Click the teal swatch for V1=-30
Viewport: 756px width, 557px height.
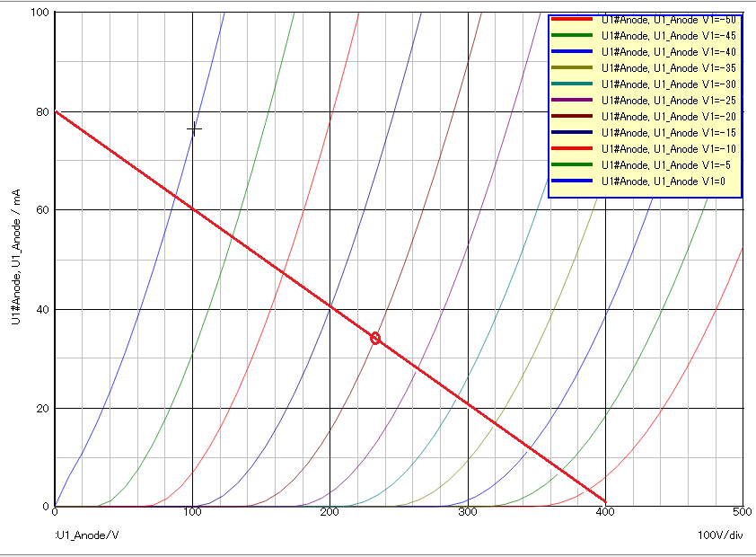click(572, 84)
